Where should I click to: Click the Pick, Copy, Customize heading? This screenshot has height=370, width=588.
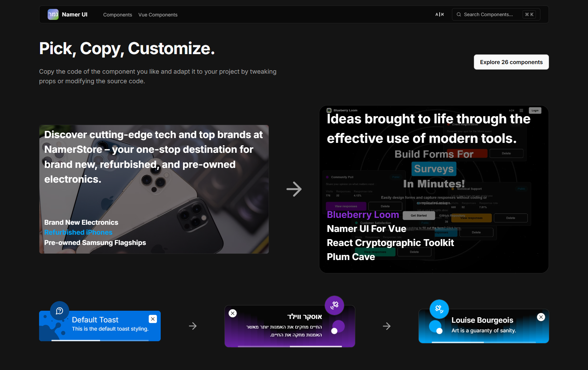click(127, 49)
